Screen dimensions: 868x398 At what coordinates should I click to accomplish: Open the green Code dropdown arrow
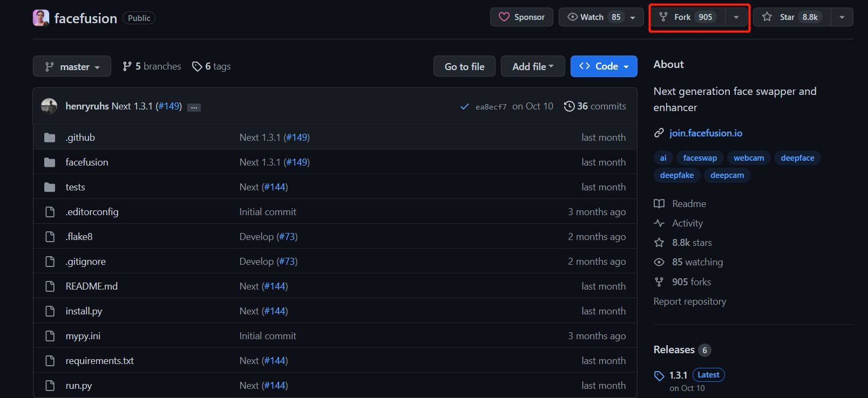[x=626, y=67]
